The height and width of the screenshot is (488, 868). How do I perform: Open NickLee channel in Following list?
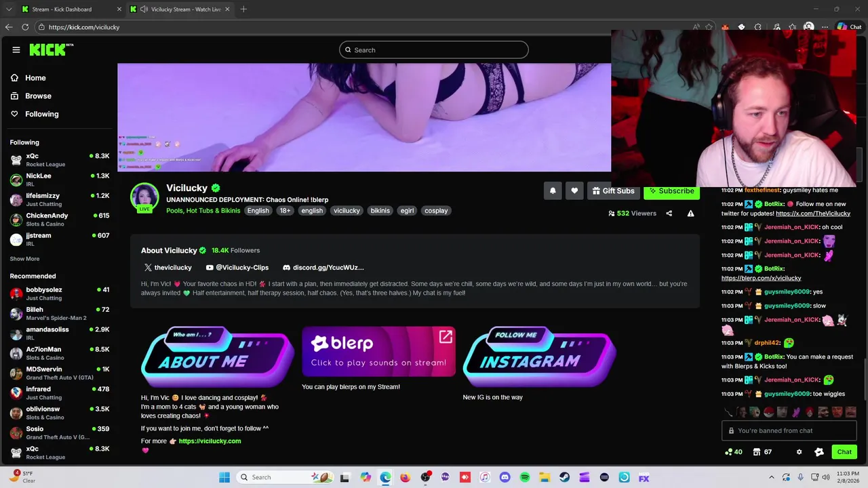(x=59, y=180)
